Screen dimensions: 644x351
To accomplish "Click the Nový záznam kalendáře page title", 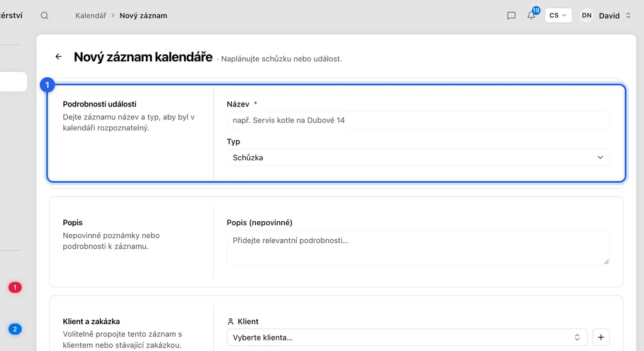I will click(x=143, y=57).
